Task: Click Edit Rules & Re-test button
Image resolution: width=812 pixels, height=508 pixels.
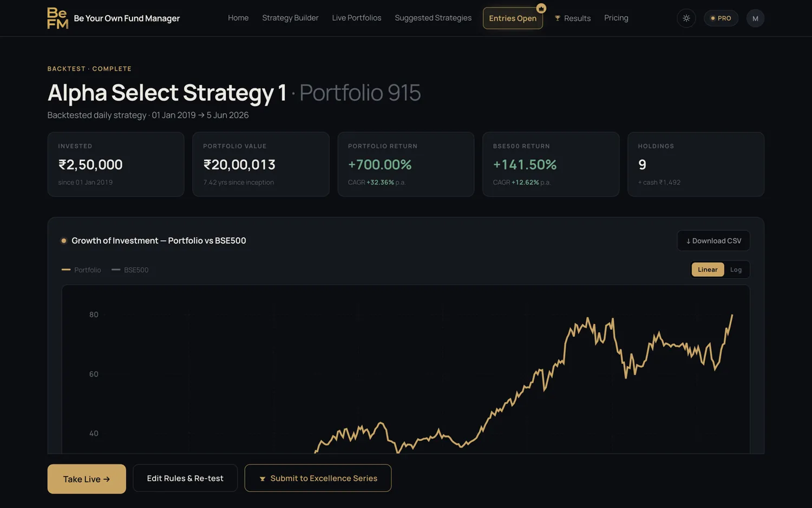Action: [x=185, y=478]
